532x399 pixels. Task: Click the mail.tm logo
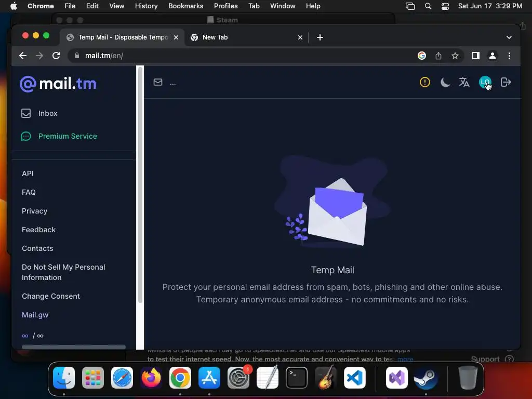[58, 84]
